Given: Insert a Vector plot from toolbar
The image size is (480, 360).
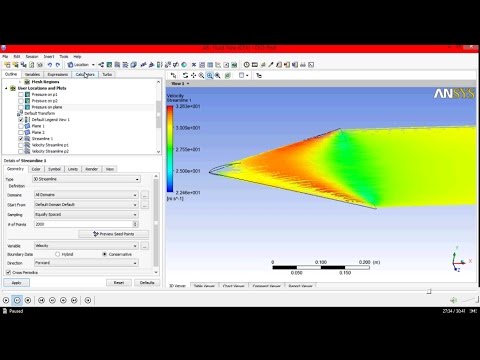Looking at the screenshot, I should [x=101, y=65].
